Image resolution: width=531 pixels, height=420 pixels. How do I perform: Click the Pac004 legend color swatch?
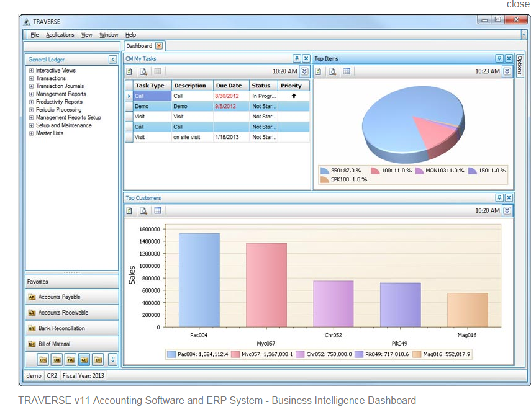[x=171, y=354]
